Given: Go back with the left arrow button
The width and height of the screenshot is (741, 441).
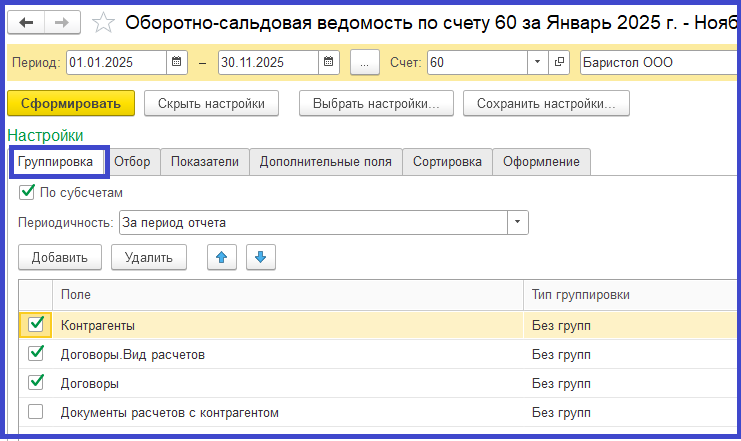Looking at the screenshot, I should click(x=26, y=22).
